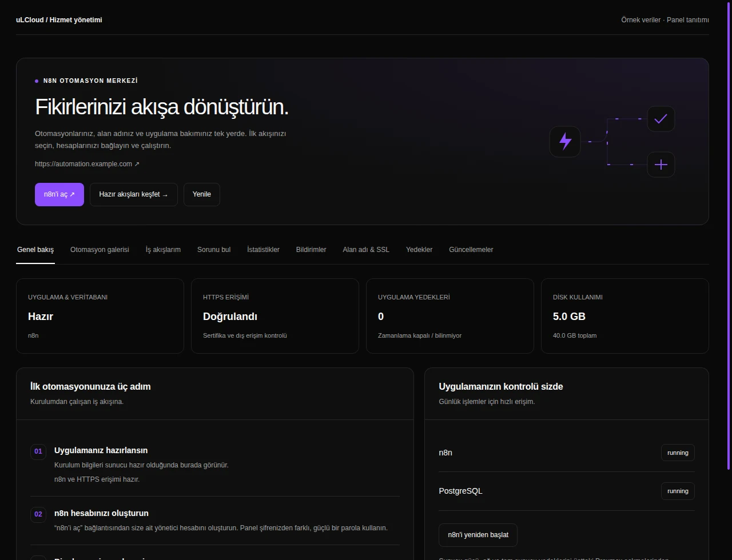Click step badge 02 for n8n hesabınızı oluşturun
This screenshot has width=732, height=560.
point(38,514)
